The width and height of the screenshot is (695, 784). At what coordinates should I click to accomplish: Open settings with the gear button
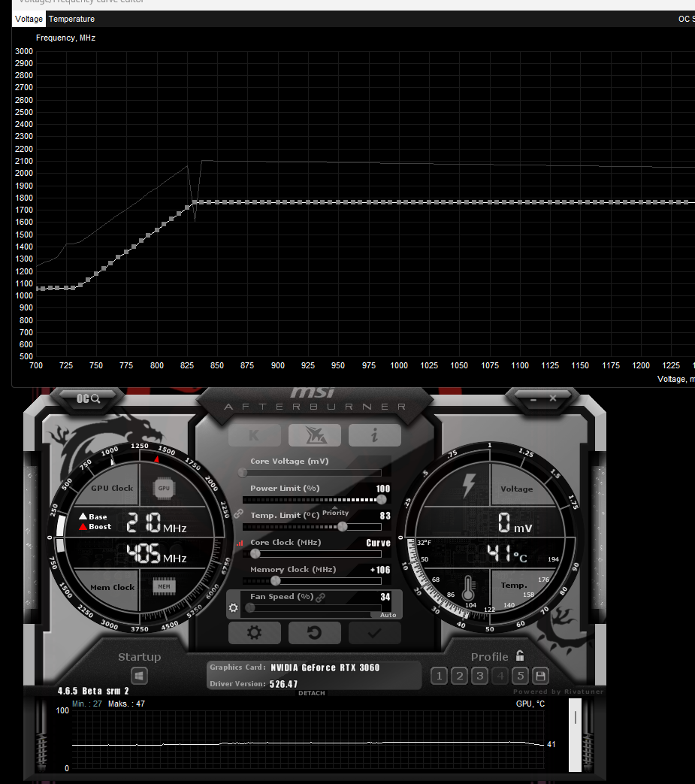pyautogui.click(x=254, y=633)
